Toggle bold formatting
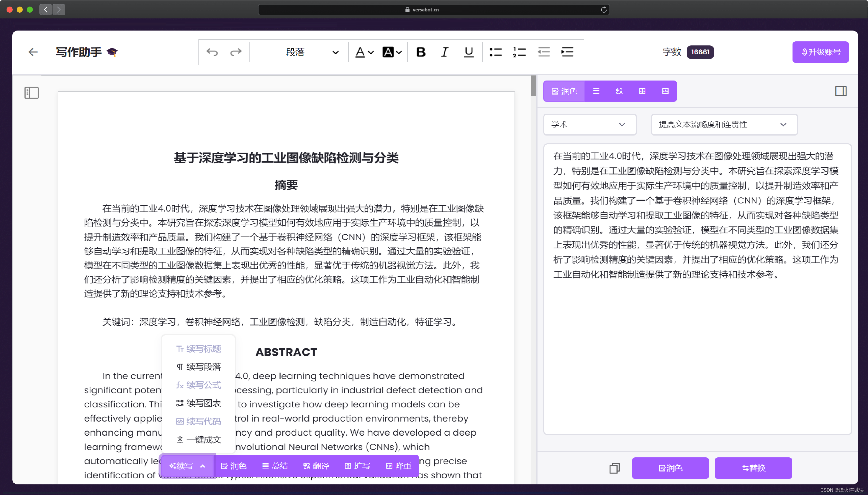The height and width of the screenshot is (495, 868). (x=421, y=52)
